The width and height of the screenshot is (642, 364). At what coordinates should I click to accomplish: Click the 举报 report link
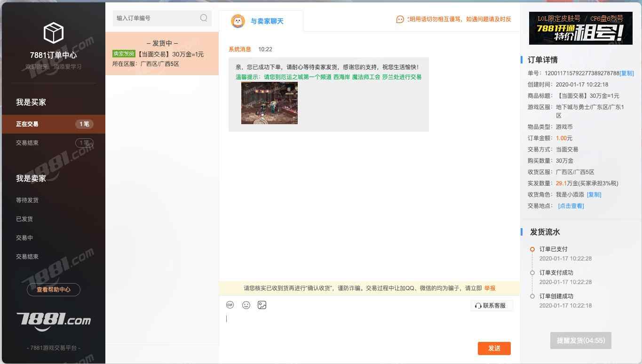(x=490, y=288)
